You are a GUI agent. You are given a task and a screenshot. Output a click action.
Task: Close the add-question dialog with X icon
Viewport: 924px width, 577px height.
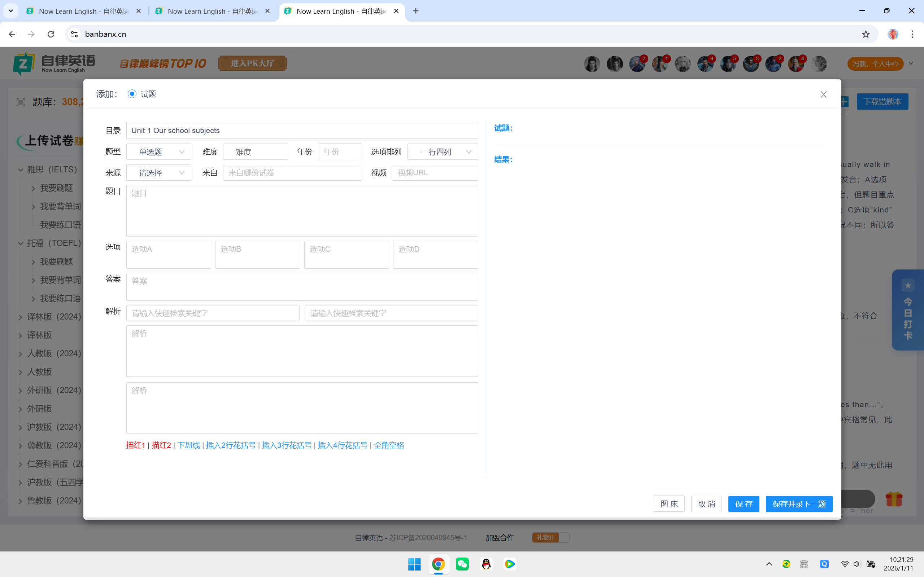coord(823,94)
